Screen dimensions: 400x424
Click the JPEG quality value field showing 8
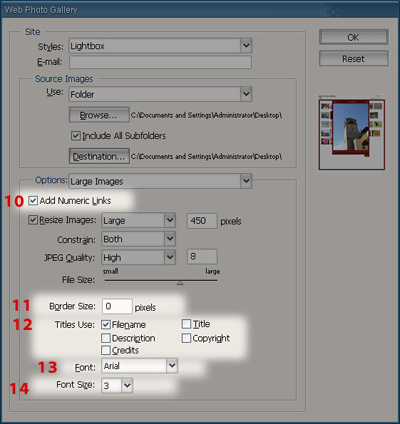coord(202,257)
